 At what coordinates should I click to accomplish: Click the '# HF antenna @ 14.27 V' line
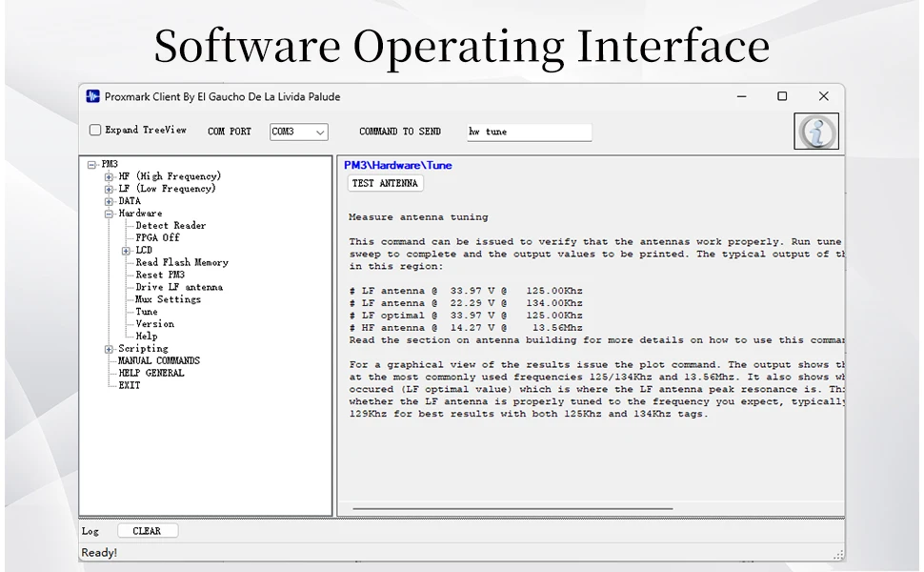click(x=466, y=328)
